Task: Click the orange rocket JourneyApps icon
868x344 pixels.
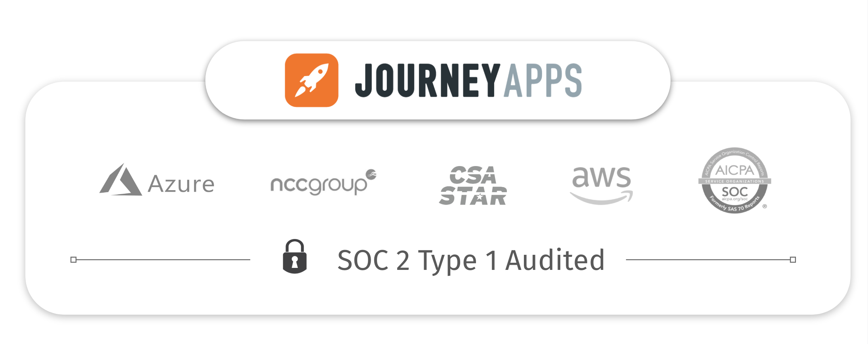Action: tap(312, 80)
